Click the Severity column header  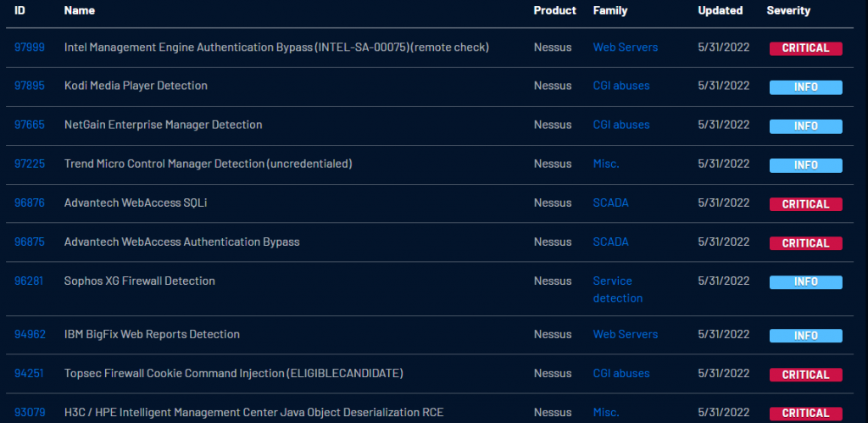[x=788, y=11]
